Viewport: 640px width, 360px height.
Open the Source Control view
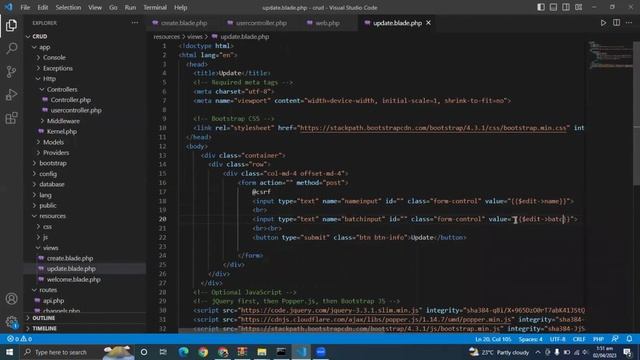[x=11, y=72]
